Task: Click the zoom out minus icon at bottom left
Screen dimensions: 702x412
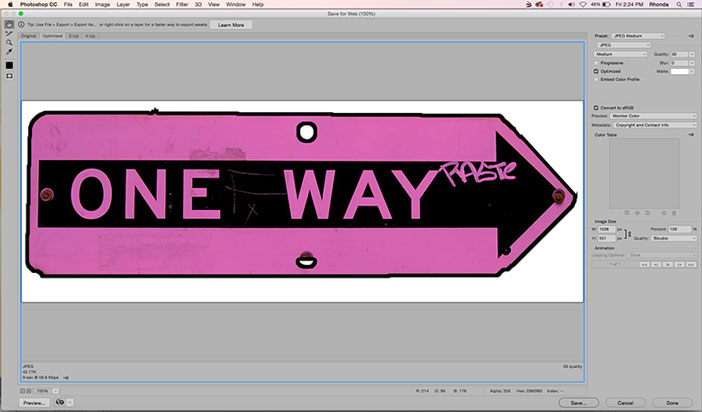Action: pos(22,391)
